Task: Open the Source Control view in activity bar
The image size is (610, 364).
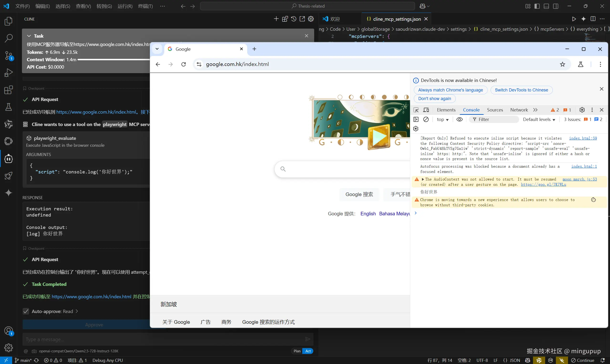Action: point(9,56)
